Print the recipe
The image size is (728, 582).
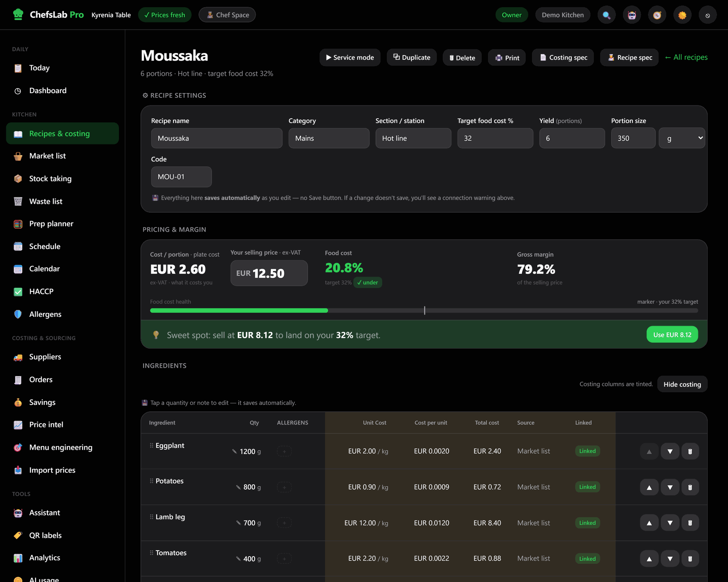pos(507,58)
